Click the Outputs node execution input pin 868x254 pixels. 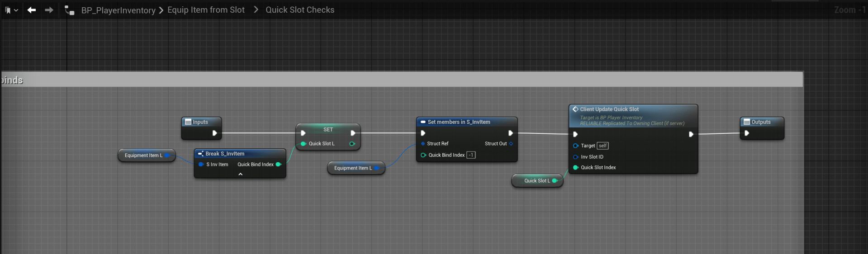[747, 133]
